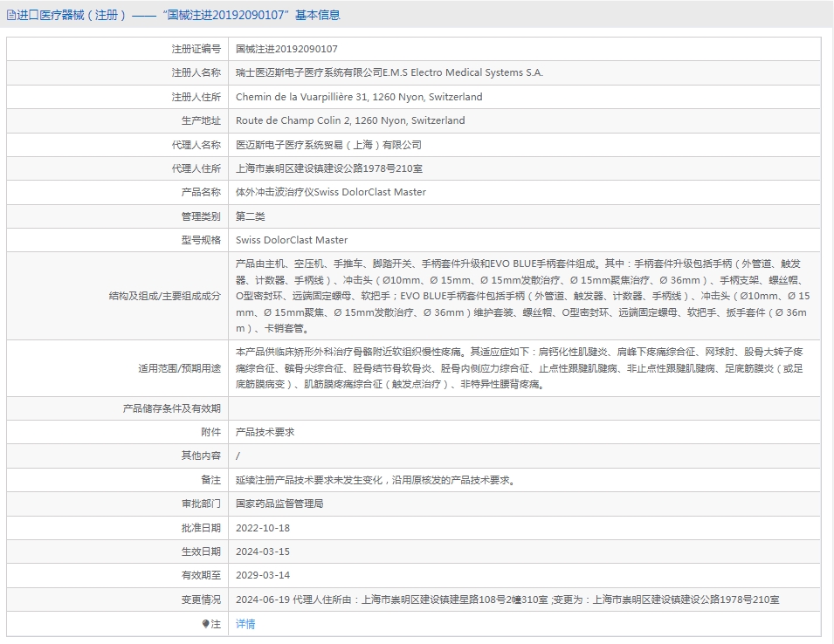Click the registration number 国械注进20192090107 value

pos(286,49)
